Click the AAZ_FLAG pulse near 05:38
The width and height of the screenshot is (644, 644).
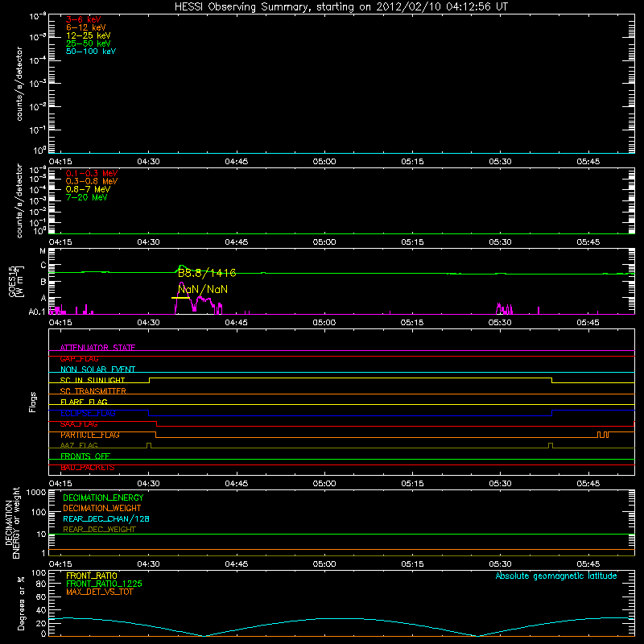coord(551,445)
